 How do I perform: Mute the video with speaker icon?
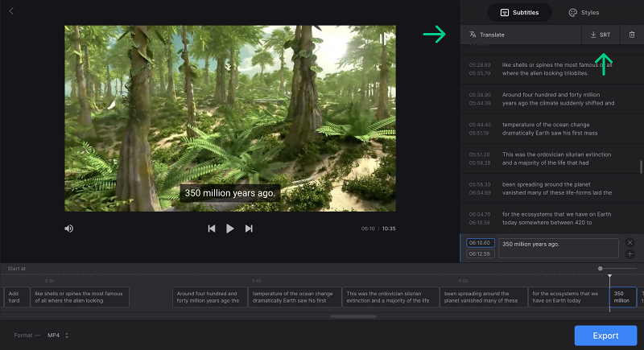coord(68,229)
